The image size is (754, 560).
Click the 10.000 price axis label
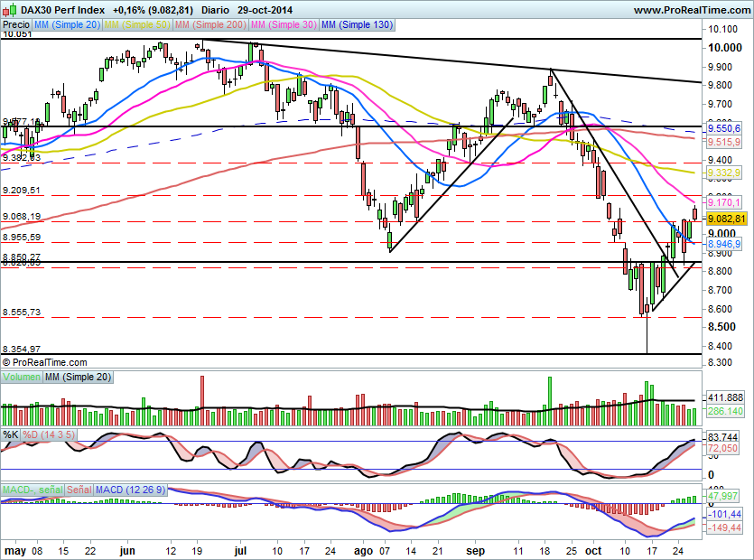[725, 48]
